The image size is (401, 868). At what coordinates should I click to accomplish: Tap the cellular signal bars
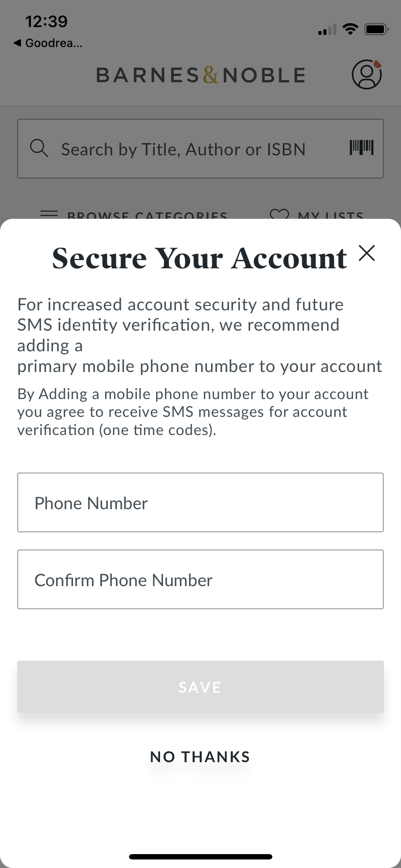[327, 30]
